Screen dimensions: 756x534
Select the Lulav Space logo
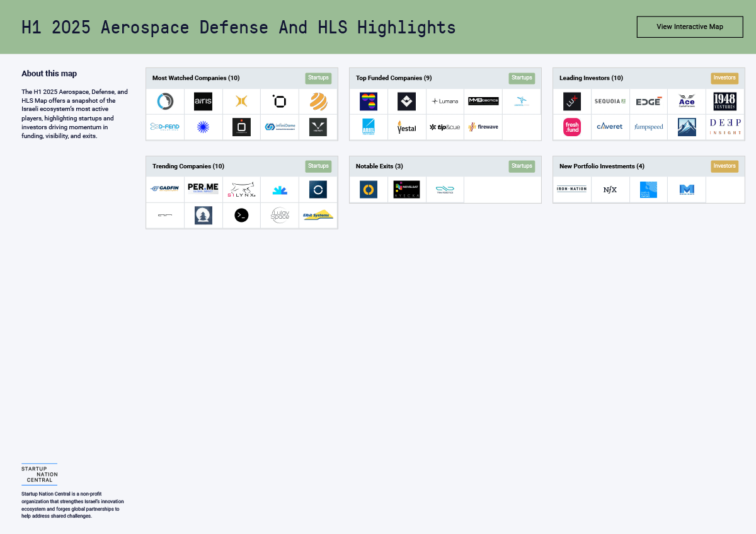pos(280,215)
